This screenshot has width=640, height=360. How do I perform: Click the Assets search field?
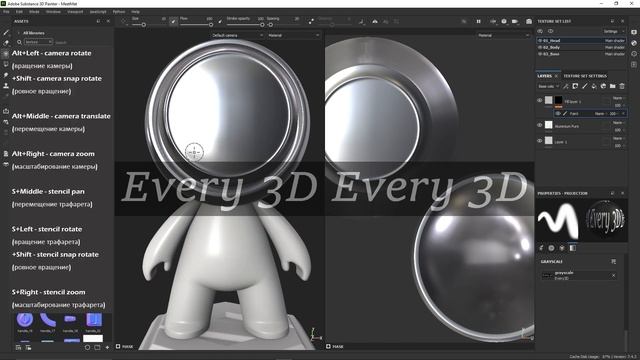pyautogui.click(x=82, y=42)
